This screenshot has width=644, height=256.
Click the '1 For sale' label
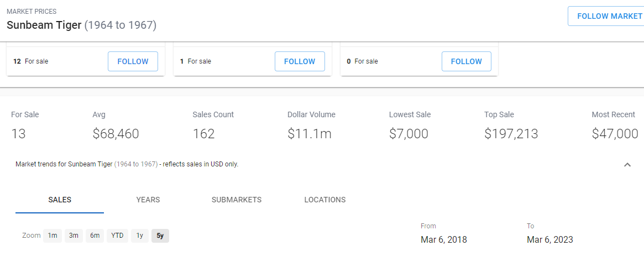(x=196, y=61)
